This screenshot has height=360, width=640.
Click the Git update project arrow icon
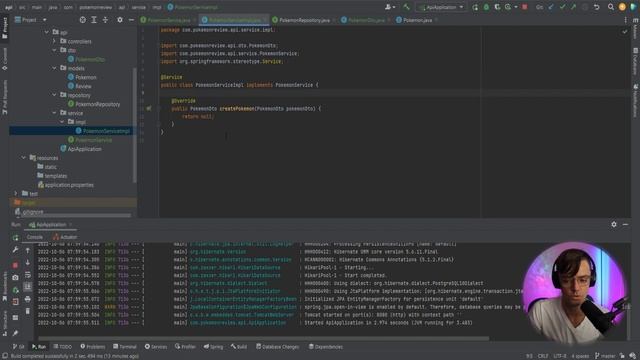tap(551, 7)
